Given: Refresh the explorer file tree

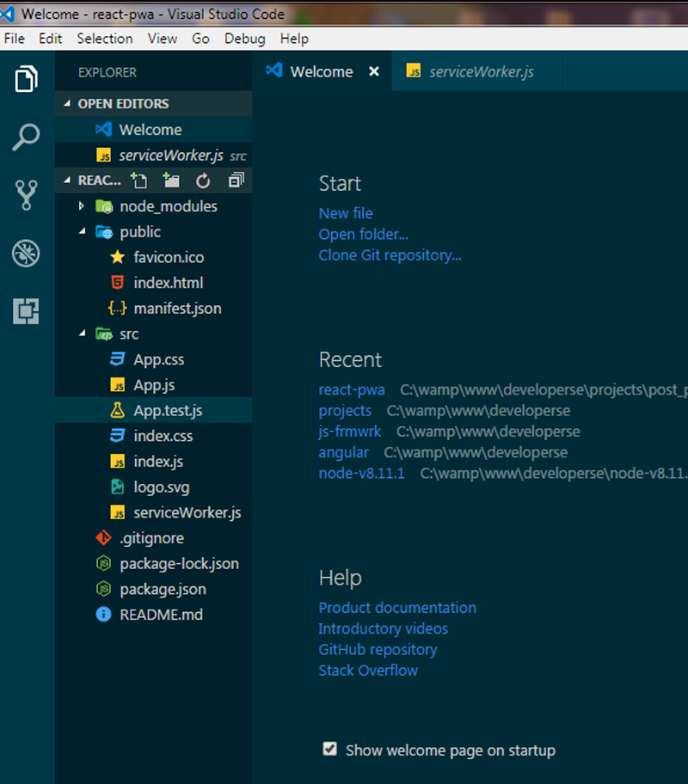Looking at the screenshot, I should click(x=203, y=181).
